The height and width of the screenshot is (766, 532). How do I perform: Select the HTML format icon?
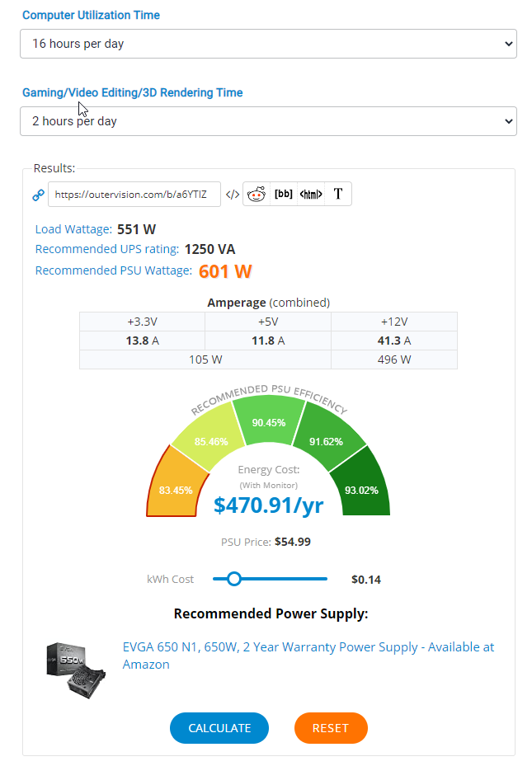coord(310,195)
